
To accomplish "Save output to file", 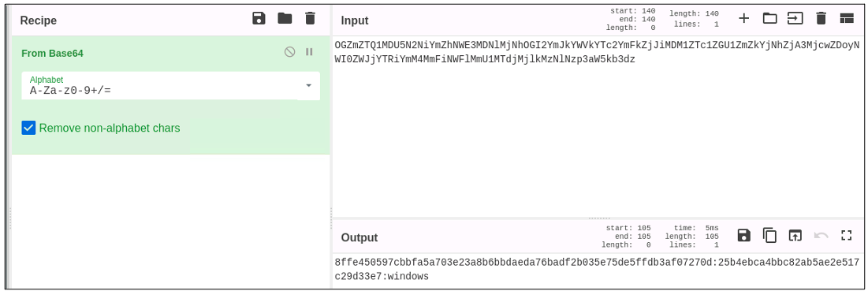I will (x=744, y=235).
